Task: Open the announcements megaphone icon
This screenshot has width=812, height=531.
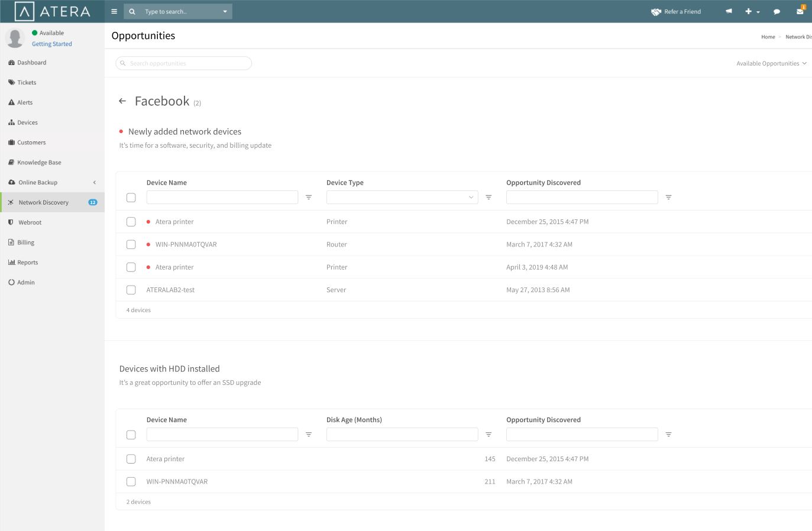Action: tap(729, 11)
